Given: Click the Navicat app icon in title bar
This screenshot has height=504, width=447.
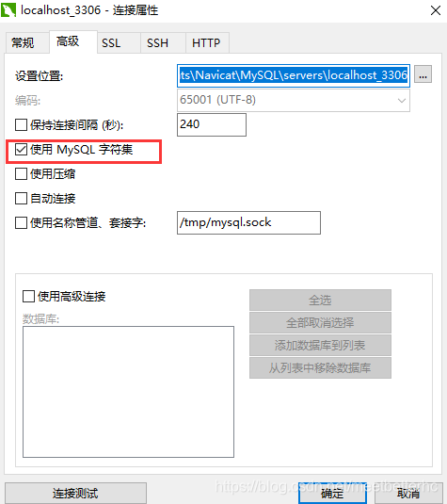Looking at the screenshot, I should pos(8,9).
